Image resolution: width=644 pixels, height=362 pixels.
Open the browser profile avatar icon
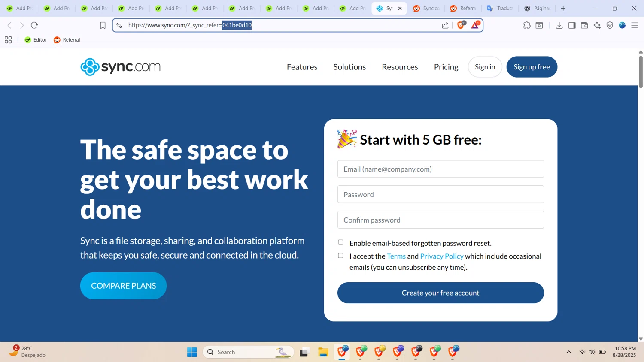click(x=622, y=25)
